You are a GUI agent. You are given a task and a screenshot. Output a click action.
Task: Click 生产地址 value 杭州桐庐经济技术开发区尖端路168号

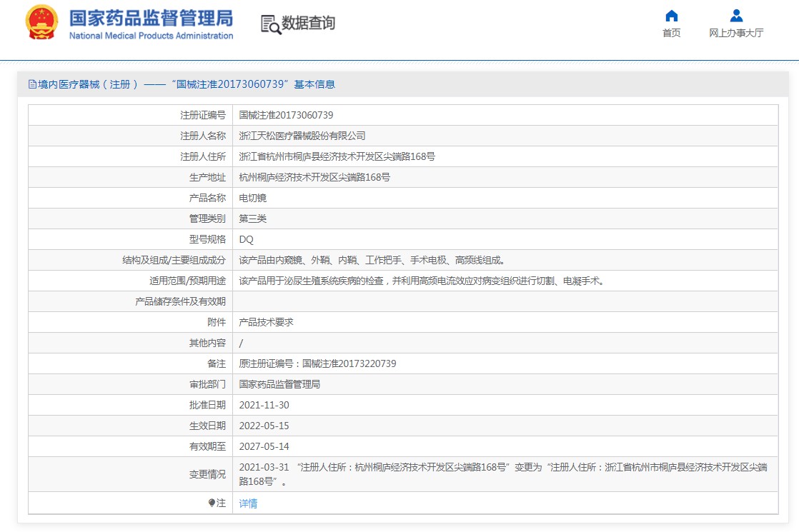tap(314, 178)
